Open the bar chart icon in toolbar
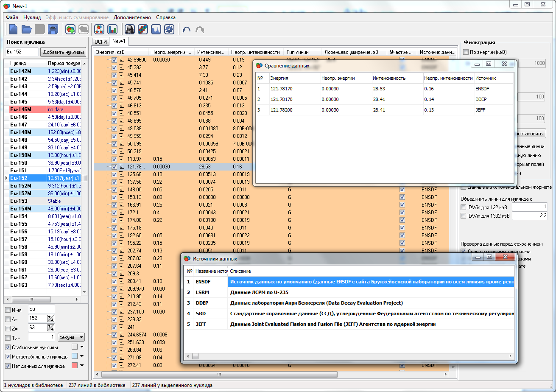556x392 pixels. coord(112,29)
